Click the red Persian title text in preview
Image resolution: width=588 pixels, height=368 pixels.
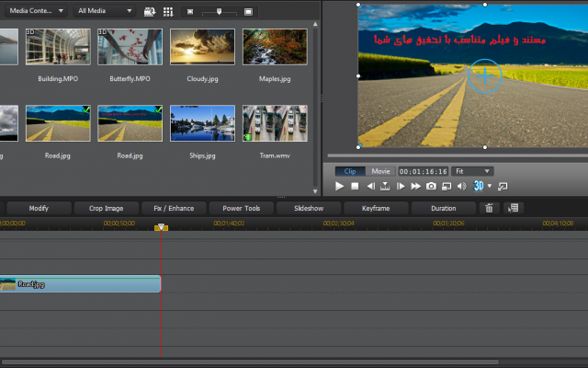(459, 39)
